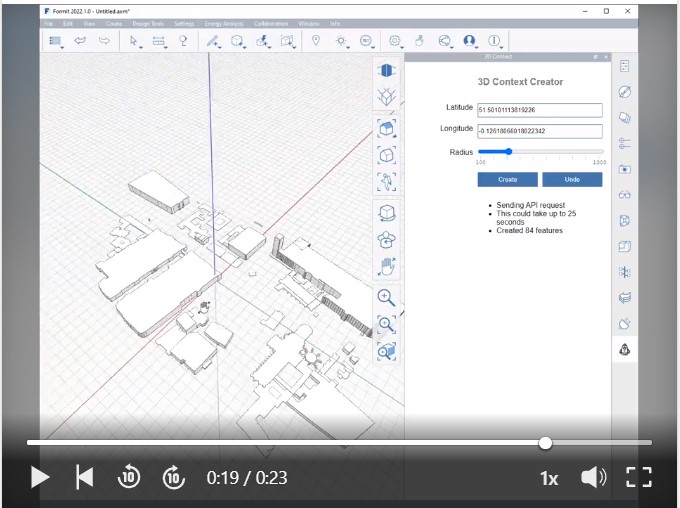Viewport: 680px width, 508px height.
Task: Mute the video volume
Action: (x=593, y=477)
